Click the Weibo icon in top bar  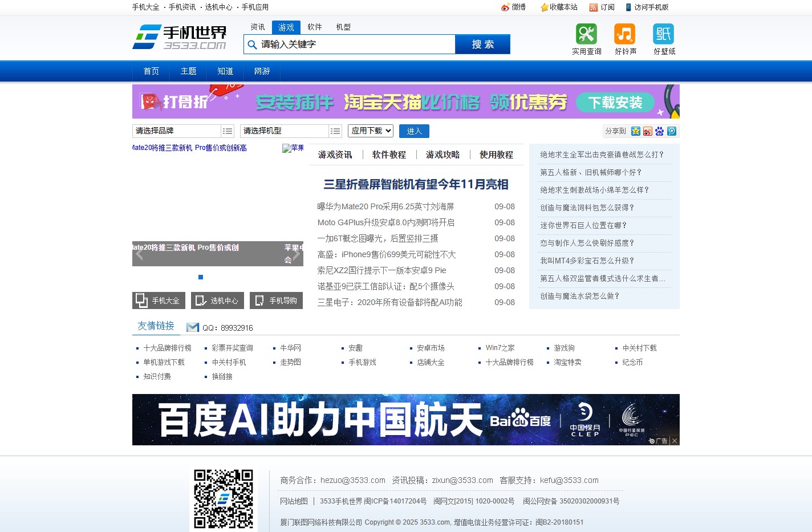(505, 7)
